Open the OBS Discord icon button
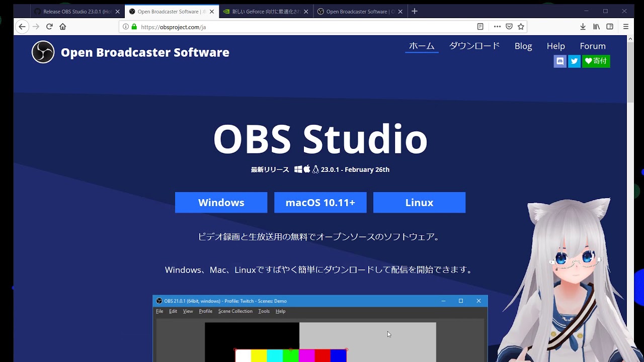Viewport: 644px width, 362px height. tap(560, 61)
